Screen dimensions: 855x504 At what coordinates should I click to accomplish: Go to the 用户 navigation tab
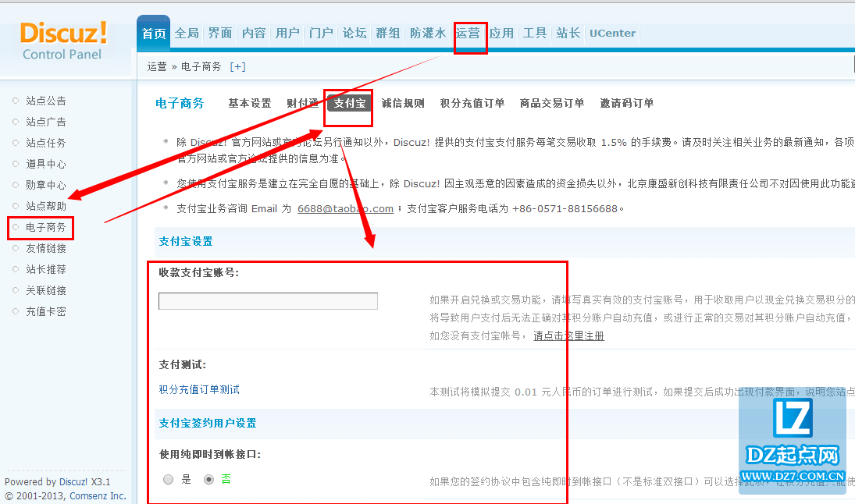[x=287, y=34]
